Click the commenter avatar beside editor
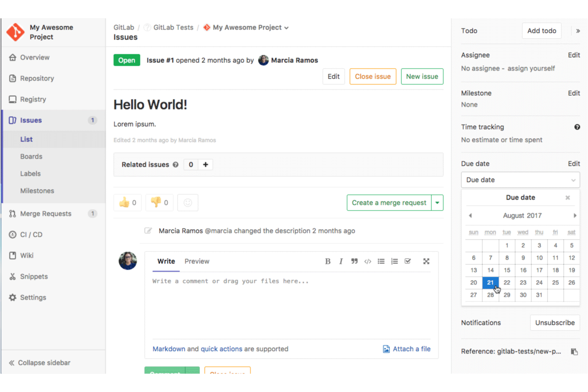 pos(128,261)
